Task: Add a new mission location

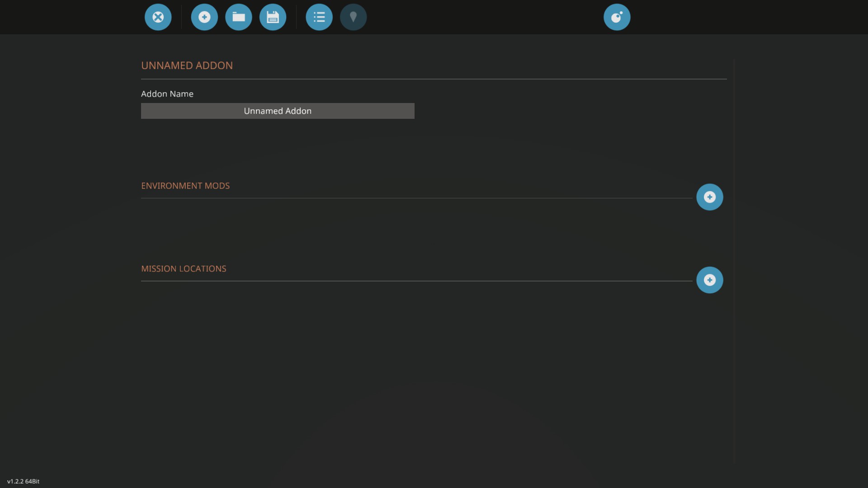Action: pyautogui.click(x=709, y=280)
